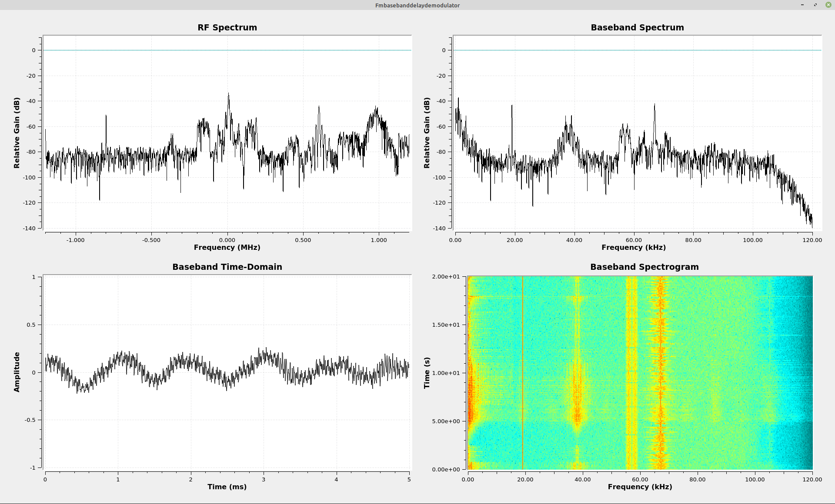Maximize the Fmbasebanddelaydemodulator window

pos(815,5)
